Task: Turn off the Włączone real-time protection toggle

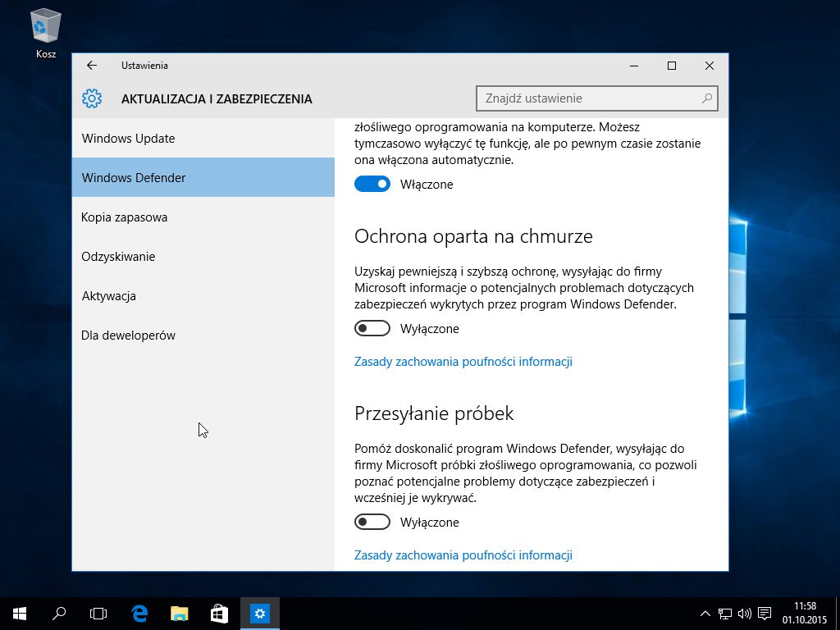Action: pyautogui.click(x=372, y=184)
